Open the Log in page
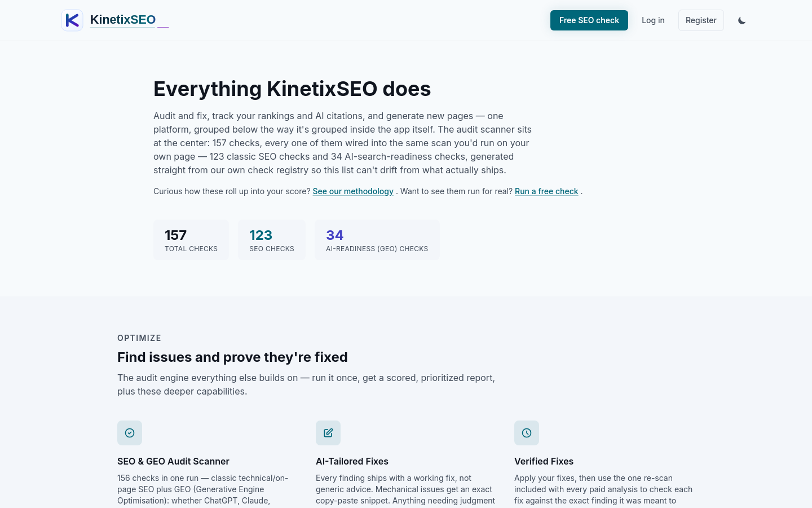The height and width of the screenshot is (508, 812). pos(653,20)
